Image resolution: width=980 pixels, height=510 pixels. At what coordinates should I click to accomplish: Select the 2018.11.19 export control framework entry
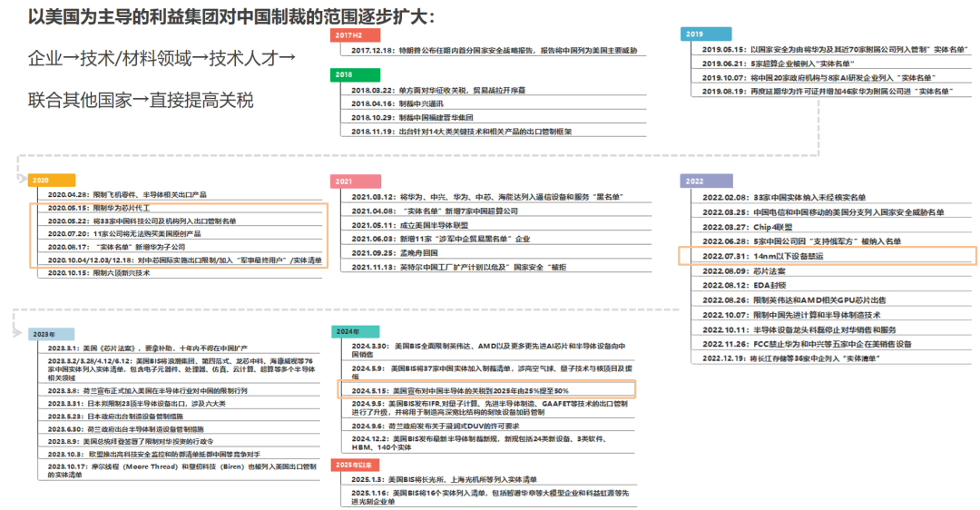coord(461,132)
